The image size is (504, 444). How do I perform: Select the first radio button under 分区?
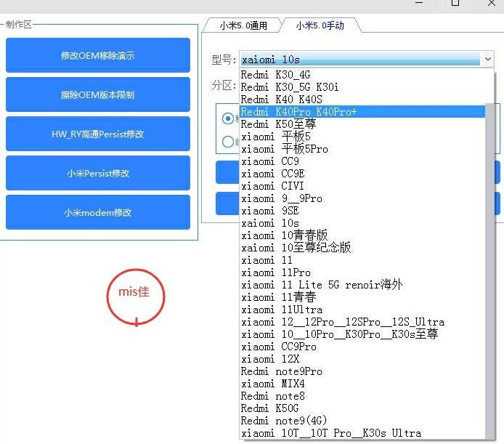[229, 118]
